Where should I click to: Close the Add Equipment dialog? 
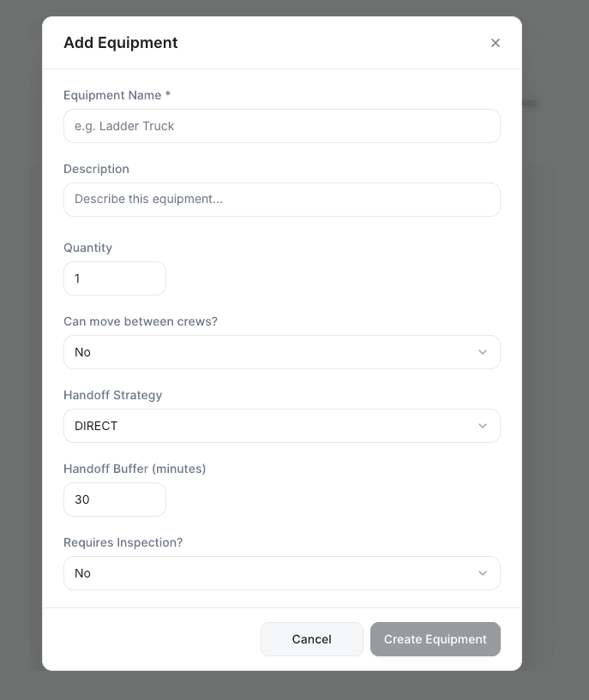[x=496, y=42]
